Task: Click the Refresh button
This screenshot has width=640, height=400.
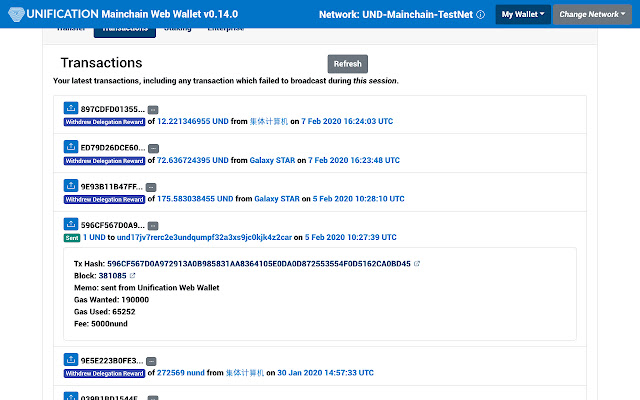Action: pos(347,64)
